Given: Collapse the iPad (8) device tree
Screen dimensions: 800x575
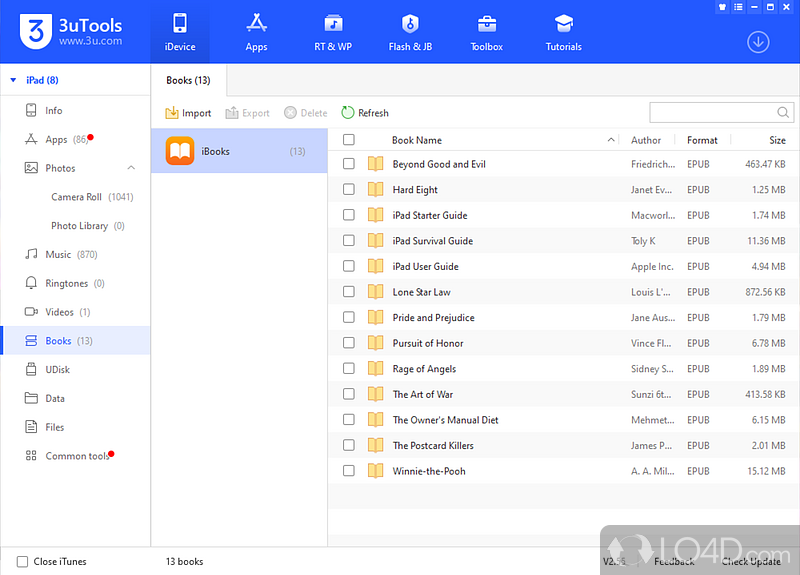Looking at the screenshot, I should tap(13, 80).
